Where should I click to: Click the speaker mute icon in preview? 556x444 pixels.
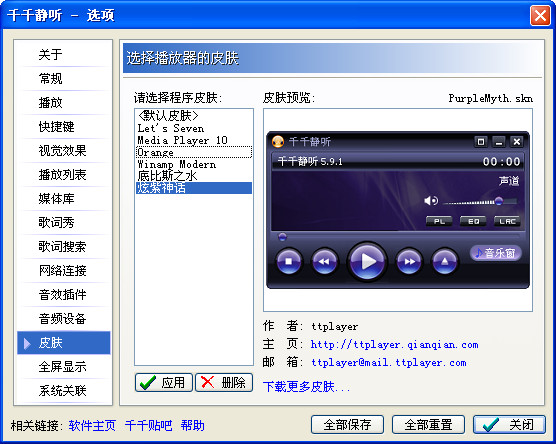pyautogui.click(x=430, y=201)
